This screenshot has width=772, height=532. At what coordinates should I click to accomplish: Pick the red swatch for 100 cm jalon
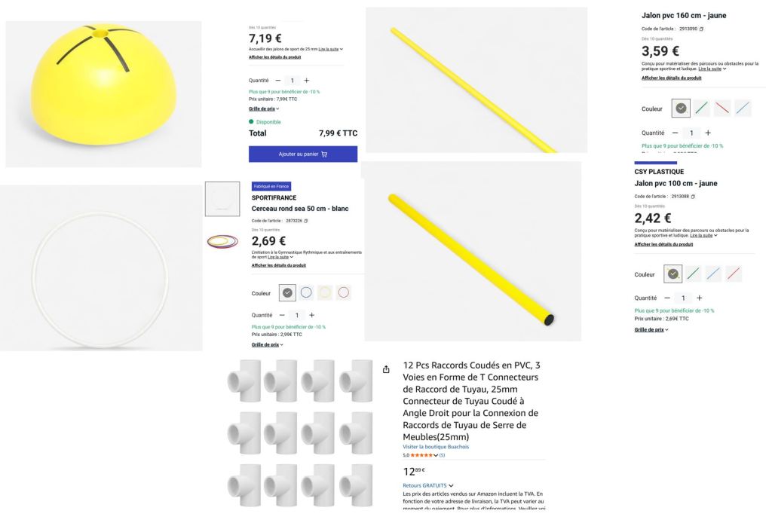tap(734, 274)
